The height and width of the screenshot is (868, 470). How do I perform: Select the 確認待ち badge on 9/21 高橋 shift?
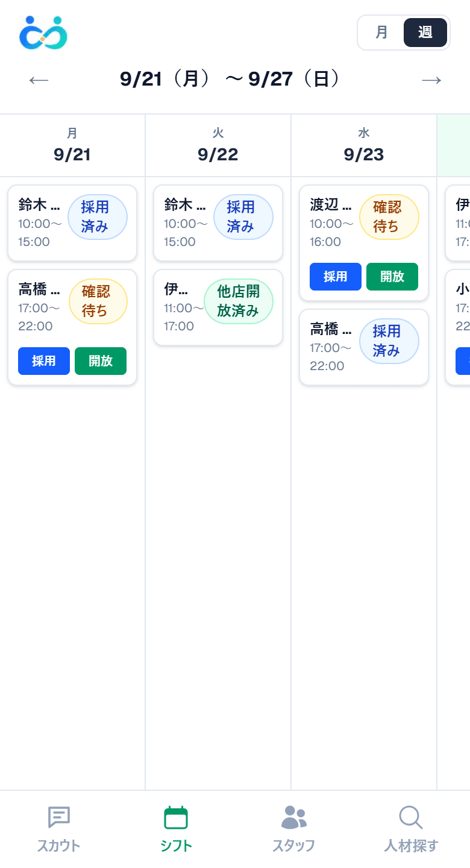tap(98, 301)
